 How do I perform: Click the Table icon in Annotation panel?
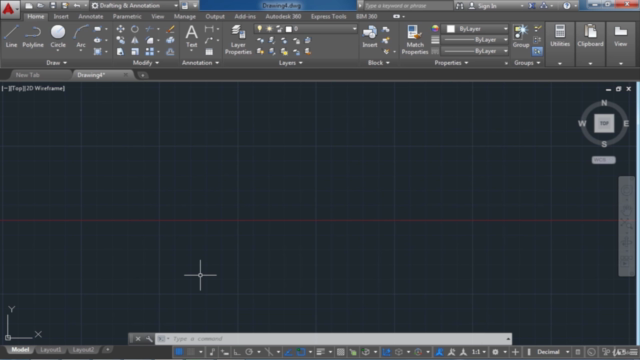click(x=209, y=51)
